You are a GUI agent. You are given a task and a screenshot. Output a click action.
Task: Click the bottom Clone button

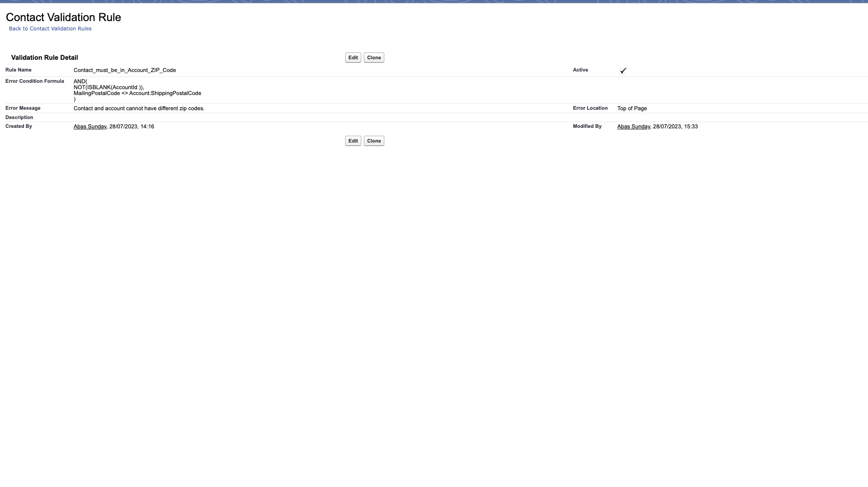point(374,141)
